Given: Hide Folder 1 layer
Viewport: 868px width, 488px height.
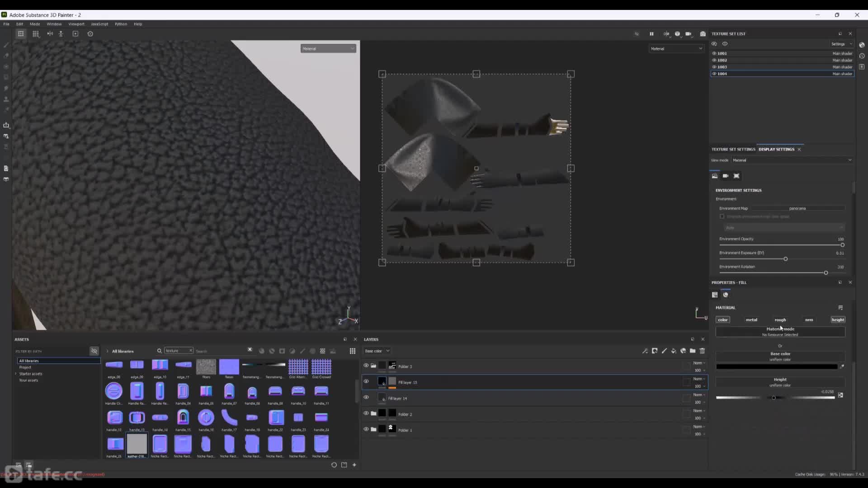Looking at the screenshot, I should click(366, 429).
